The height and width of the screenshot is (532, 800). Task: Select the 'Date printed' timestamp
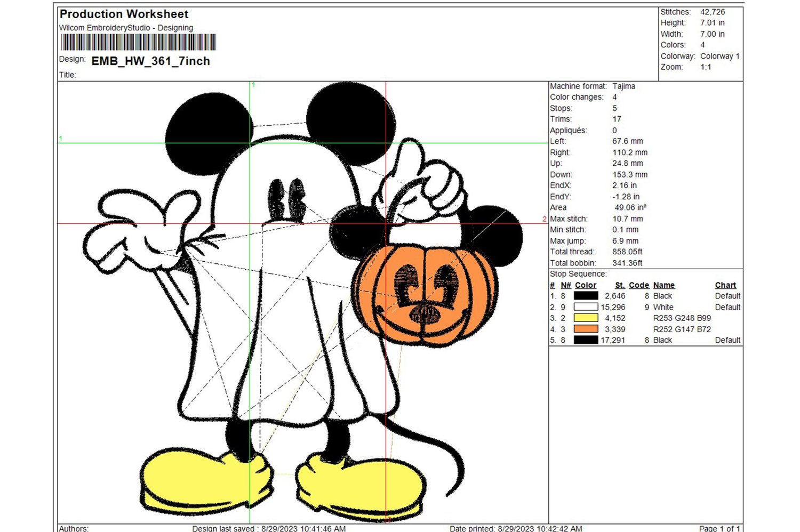click(x=516, y=528)
